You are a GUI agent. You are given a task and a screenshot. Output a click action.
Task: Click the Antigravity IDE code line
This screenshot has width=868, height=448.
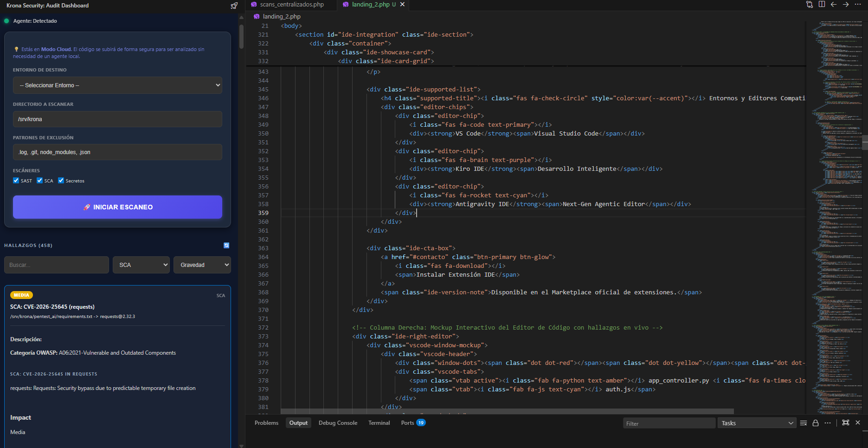(550, 204)
